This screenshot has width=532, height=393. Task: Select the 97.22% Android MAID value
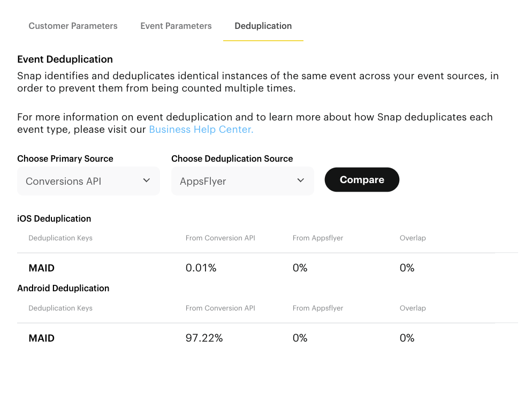click(x=204, y=338)
